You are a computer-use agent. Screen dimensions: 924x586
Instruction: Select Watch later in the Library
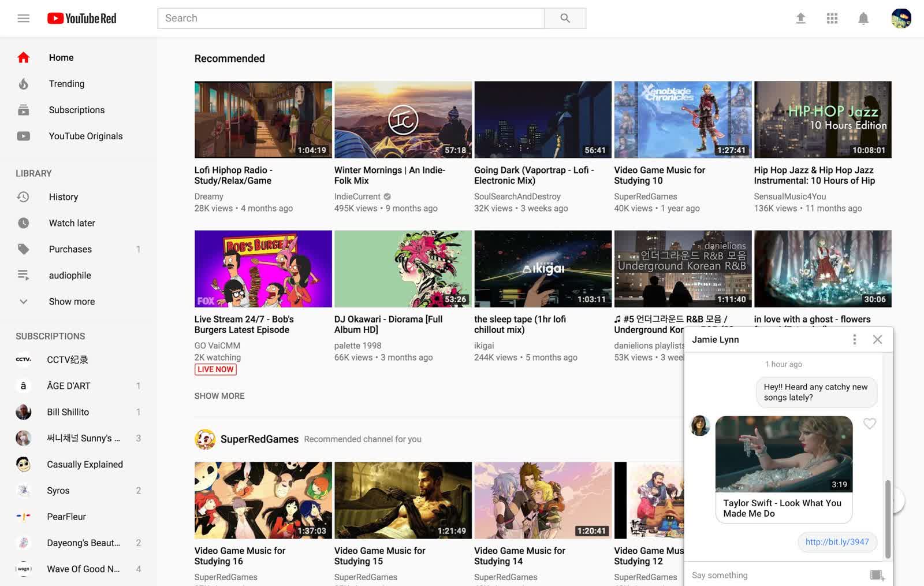click(72, 223)
